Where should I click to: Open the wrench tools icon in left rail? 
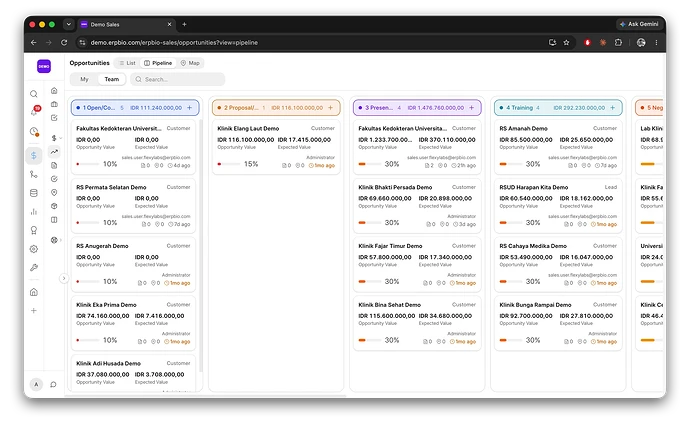[33, 268]
